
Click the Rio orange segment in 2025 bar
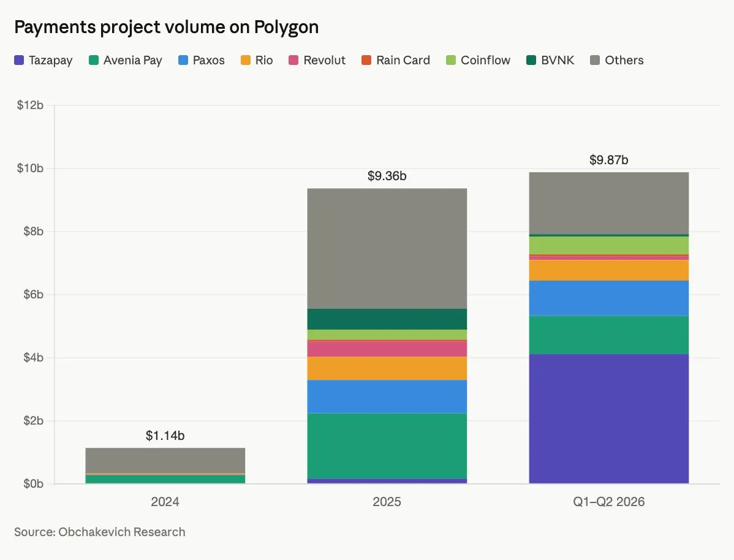(x=387, y=368)
